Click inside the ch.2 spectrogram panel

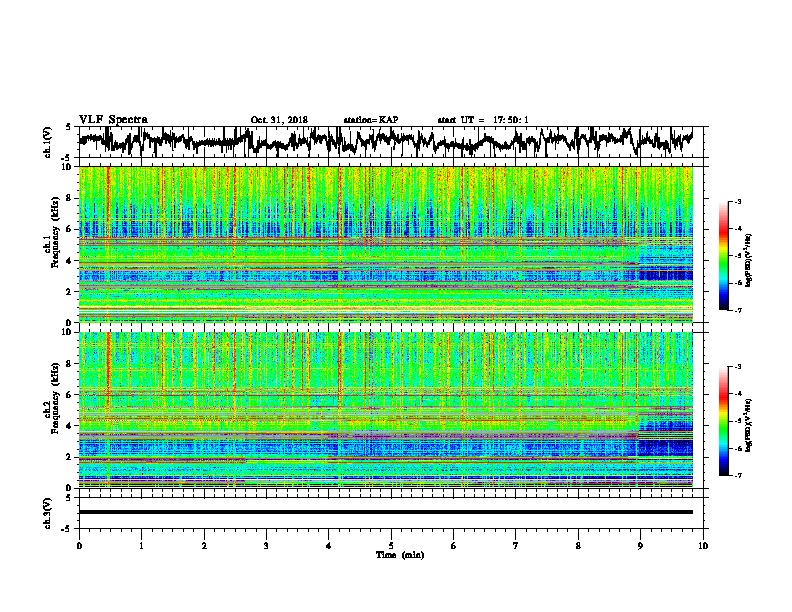[386, 410]
